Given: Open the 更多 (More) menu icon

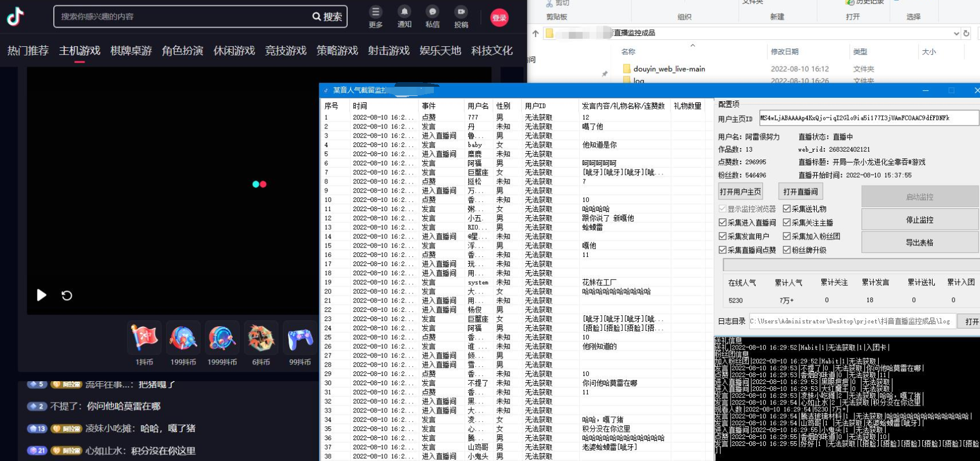Looking at the screenshot, I should coord(375,12).
